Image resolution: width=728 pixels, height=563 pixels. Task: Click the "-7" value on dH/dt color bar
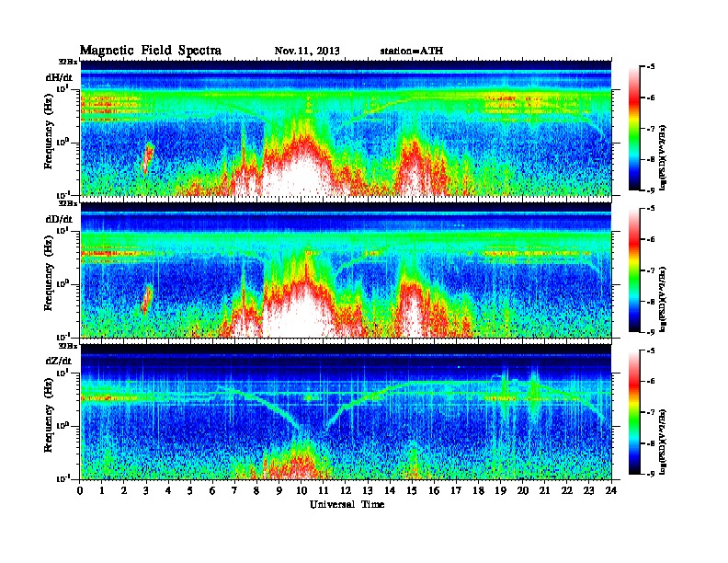(x=651, y=129)
